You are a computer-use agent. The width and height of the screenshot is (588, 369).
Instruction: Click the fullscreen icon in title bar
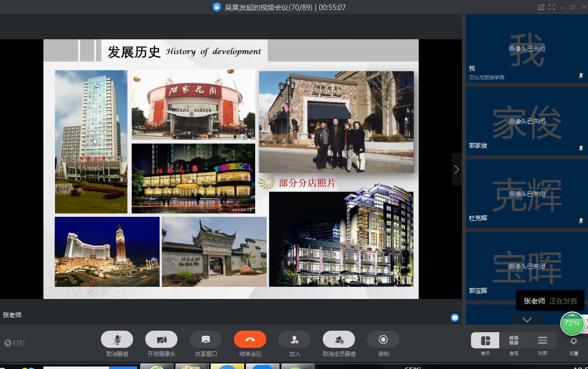(552, 7)
